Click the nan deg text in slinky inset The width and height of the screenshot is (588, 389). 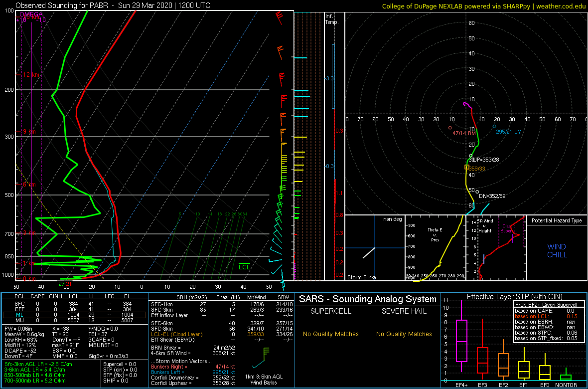392,219
